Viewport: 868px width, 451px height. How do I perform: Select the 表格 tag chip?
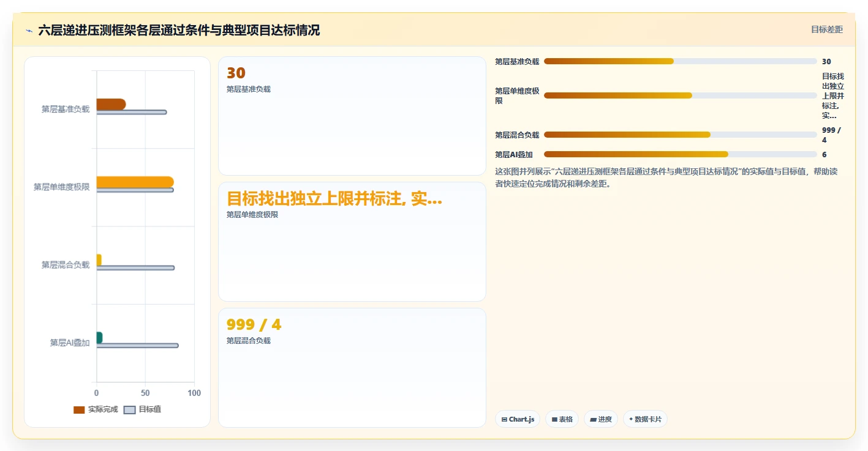[x=562, y=419]
